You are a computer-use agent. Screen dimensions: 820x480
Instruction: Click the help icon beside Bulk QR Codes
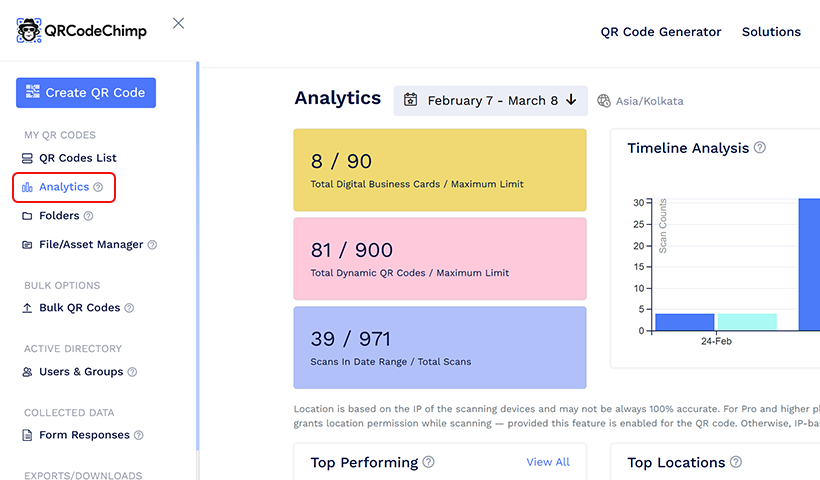click(129, 308)
